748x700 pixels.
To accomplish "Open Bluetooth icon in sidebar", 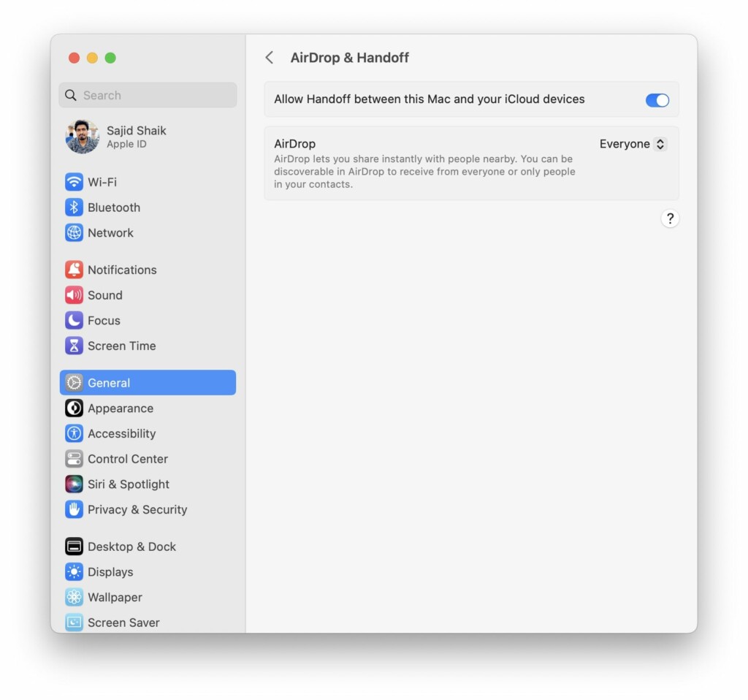I will 74,207.
